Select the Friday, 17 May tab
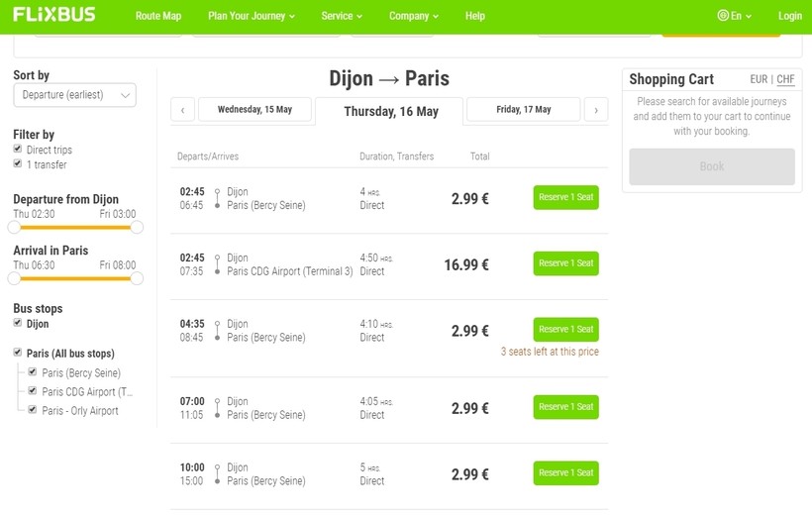Viewport: 812px width, 515px height. tap(523, 110)
